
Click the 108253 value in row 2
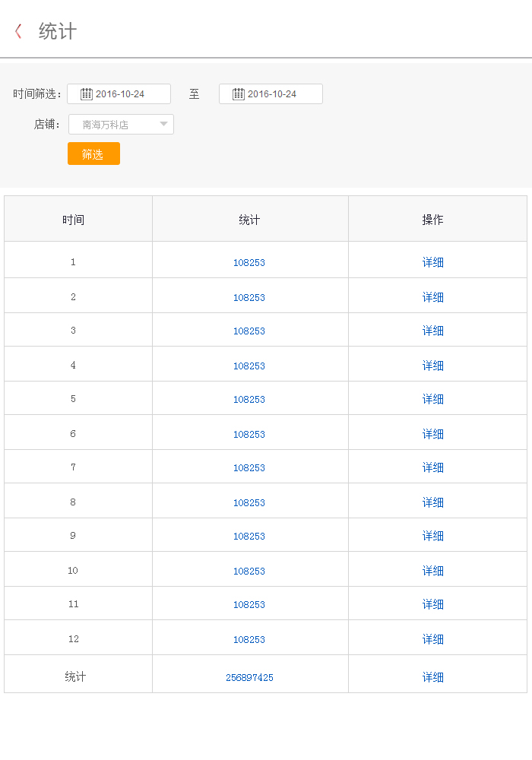249,297
